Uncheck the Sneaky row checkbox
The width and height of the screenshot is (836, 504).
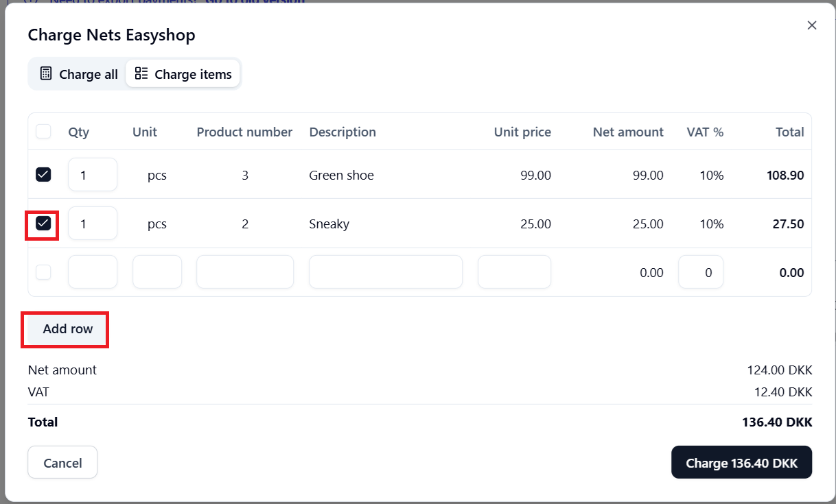43,224
